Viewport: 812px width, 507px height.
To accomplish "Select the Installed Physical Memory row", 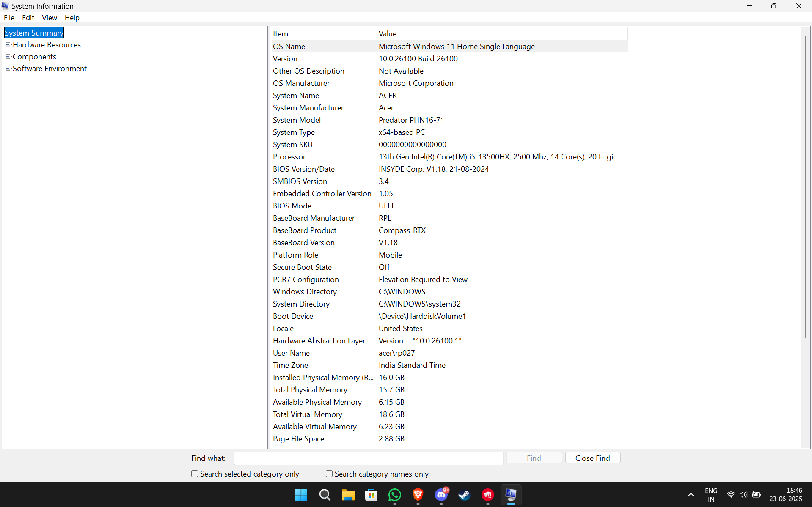I will coord(449,377).
